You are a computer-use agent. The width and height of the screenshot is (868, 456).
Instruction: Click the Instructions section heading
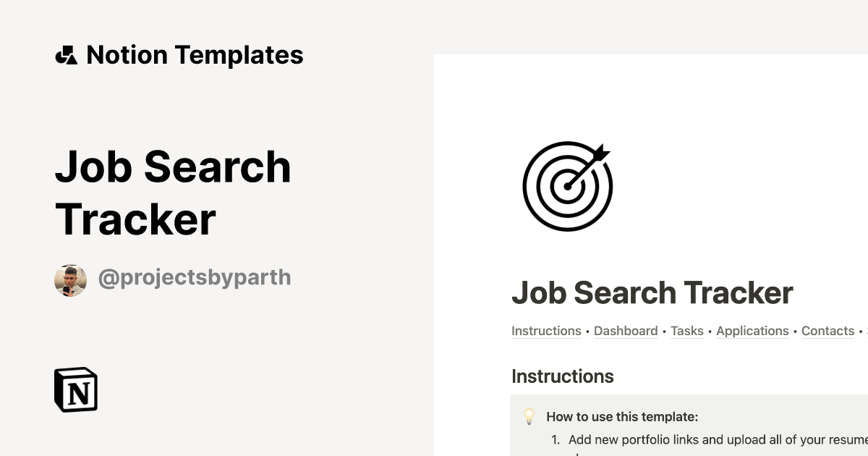click(x=562, y=376)
